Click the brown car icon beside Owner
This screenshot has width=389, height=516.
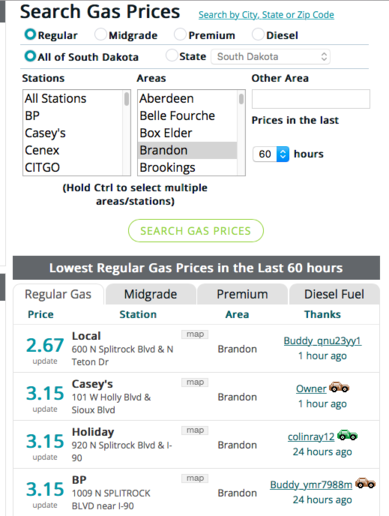(339, 387)
